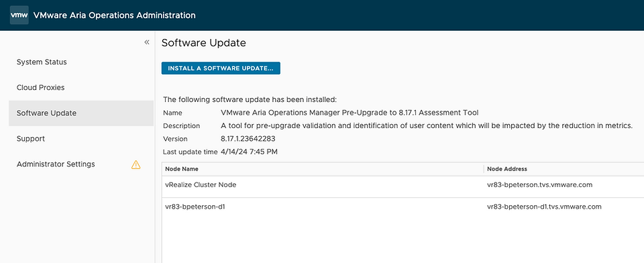Click the Node Address column header
644x263 pixels.
507,169
